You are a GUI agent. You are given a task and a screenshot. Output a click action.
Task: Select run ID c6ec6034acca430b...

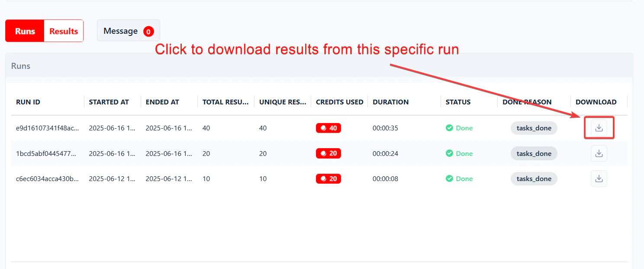click(48, 178)
